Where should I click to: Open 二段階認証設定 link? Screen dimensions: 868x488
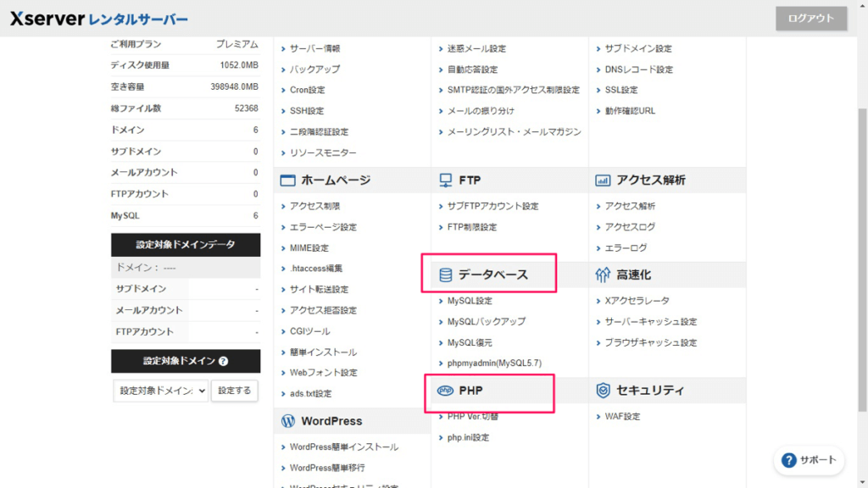[x=320, y=132]
